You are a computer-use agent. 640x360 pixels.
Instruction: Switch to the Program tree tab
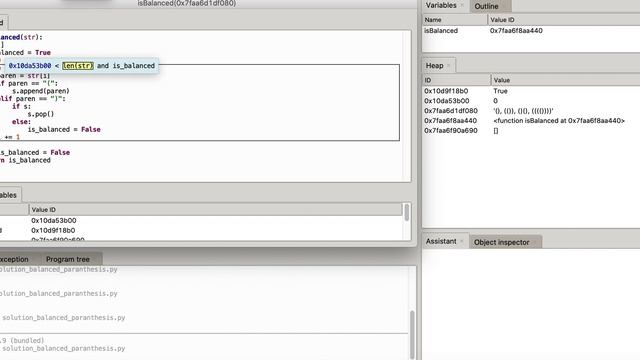68,259
